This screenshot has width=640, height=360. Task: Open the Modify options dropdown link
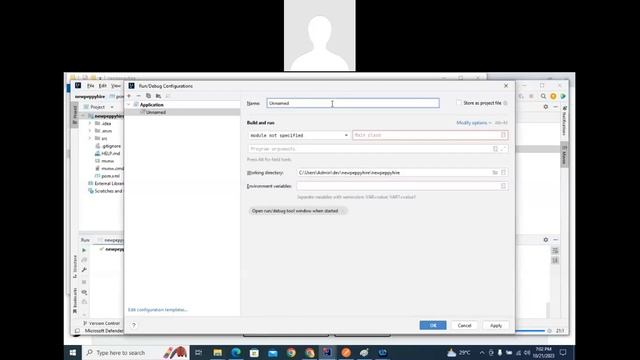point(473,123)
